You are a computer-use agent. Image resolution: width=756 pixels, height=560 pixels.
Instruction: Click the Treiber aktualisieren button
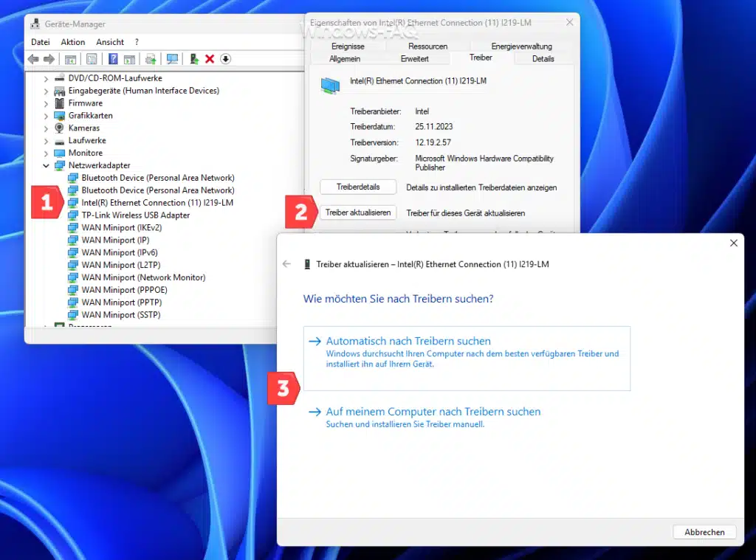tap(358, 212)
